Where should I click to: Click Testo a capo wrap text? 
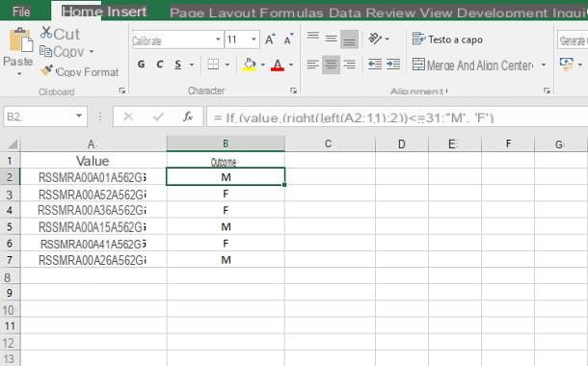pyautogui.click(x=447, y=39)
